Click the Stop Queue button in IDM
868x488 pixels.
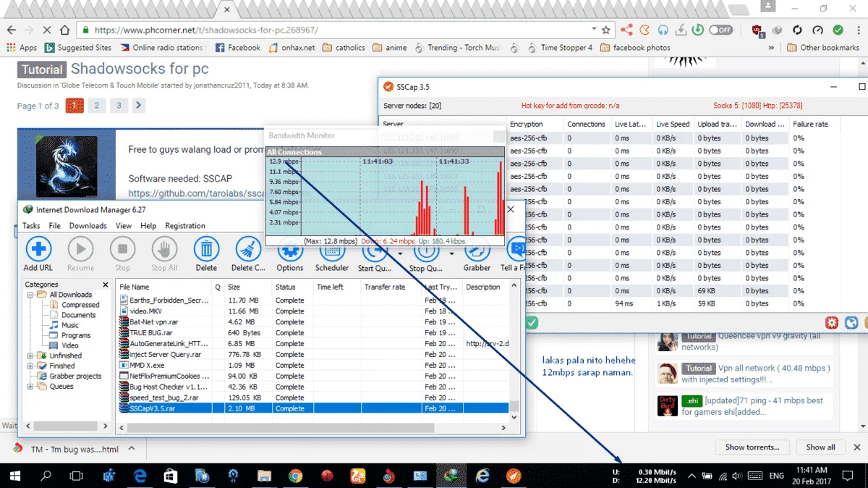(x=426, y=253)
